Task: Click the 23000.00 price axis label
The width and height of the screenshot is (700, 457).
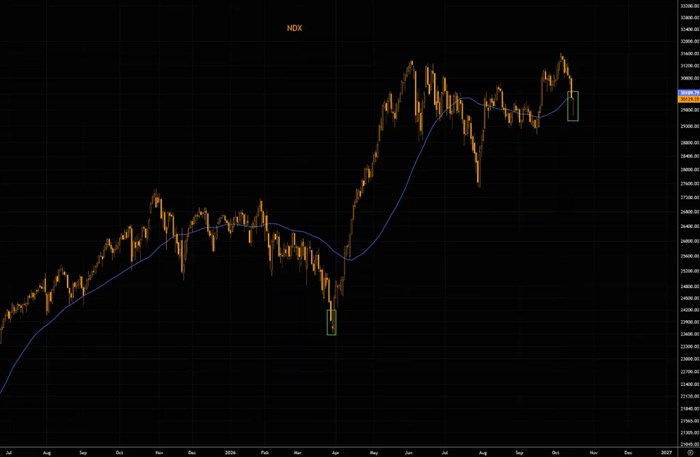Action: coord(689,359)
